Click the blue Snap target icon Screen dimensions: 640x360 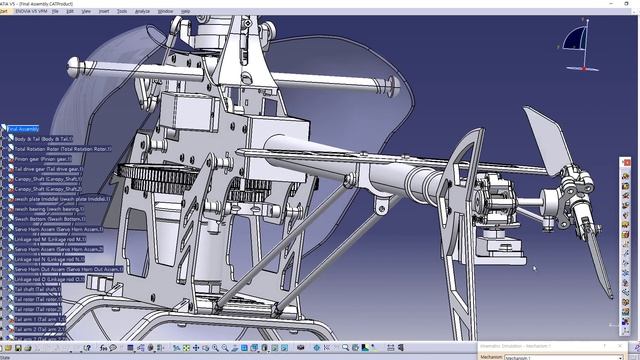(x=317, y=348)
